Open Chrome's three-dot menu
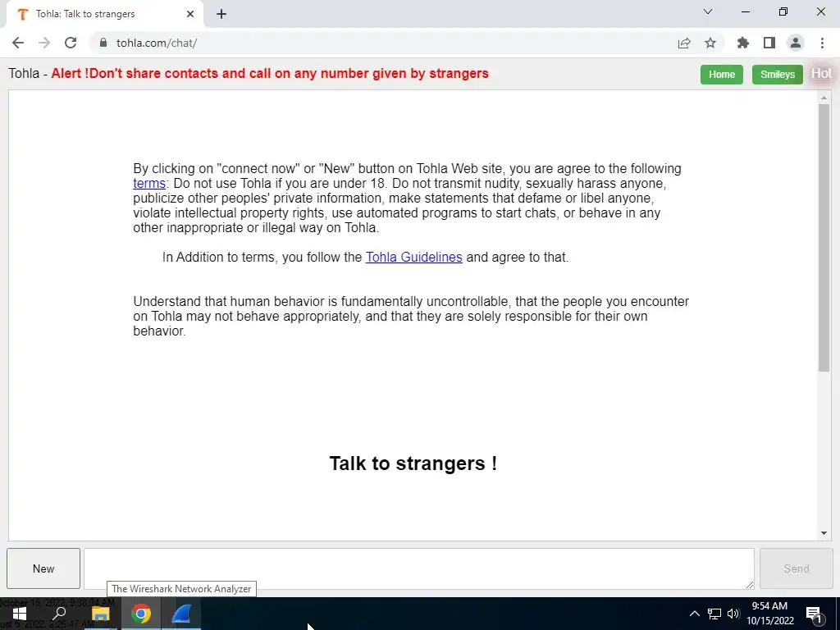The width and height of the screenshot is (840, 630). coord(822,43)
